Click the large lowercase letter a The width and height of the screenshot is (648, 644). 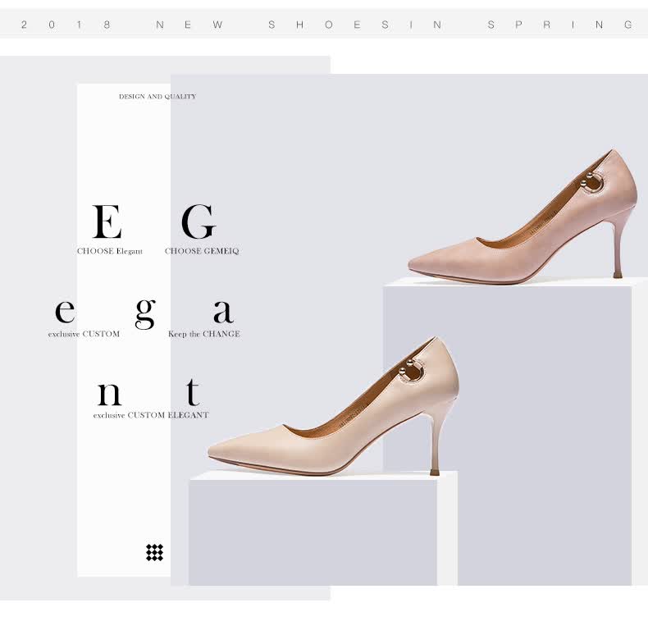coord(223,311)
